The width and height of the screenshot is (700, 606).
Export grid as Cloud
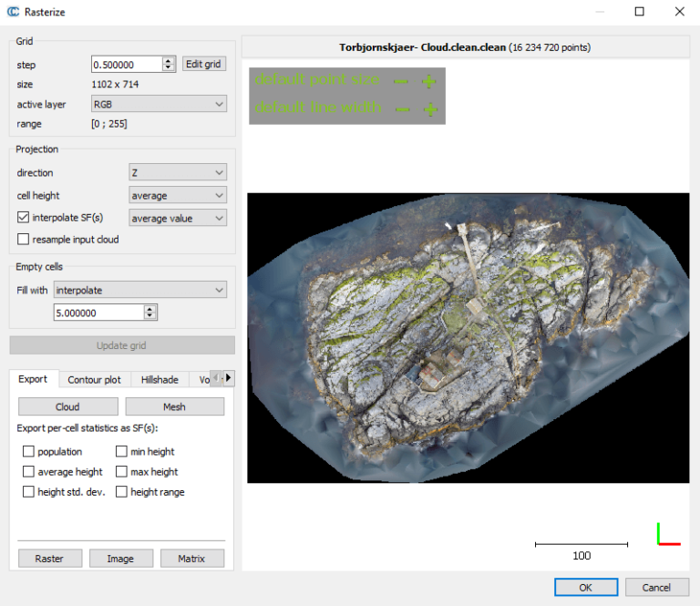coord(67,406)
